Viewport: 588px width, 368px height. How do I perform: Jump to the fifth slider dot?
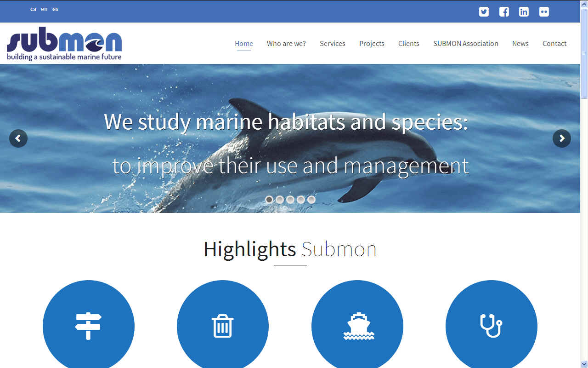coord(311,200)
